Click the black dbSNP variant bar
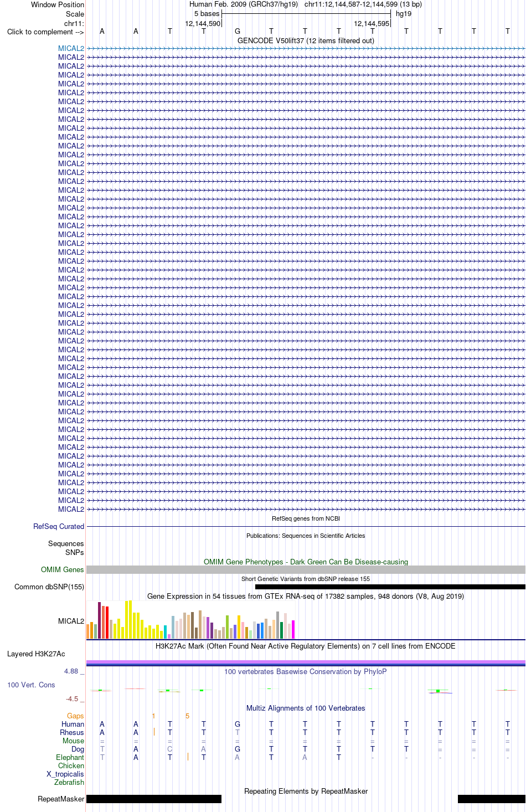The image size is (526, 812). pos(390,587)
